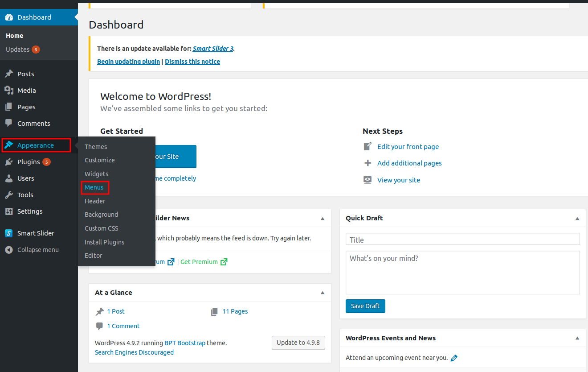Collapse the Quick Draft panel
The image size is (588, 372).
click(x=577, y=218)
